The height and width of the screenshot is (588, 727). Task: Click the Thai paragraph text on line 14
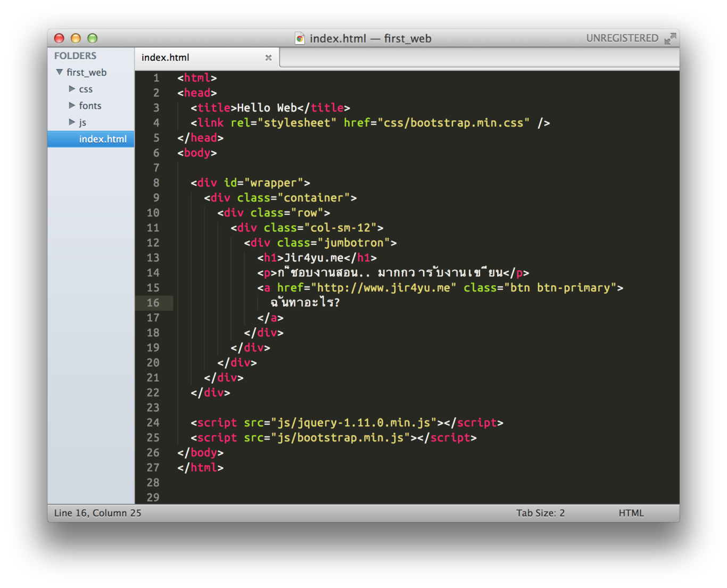(x=390, y=272)
